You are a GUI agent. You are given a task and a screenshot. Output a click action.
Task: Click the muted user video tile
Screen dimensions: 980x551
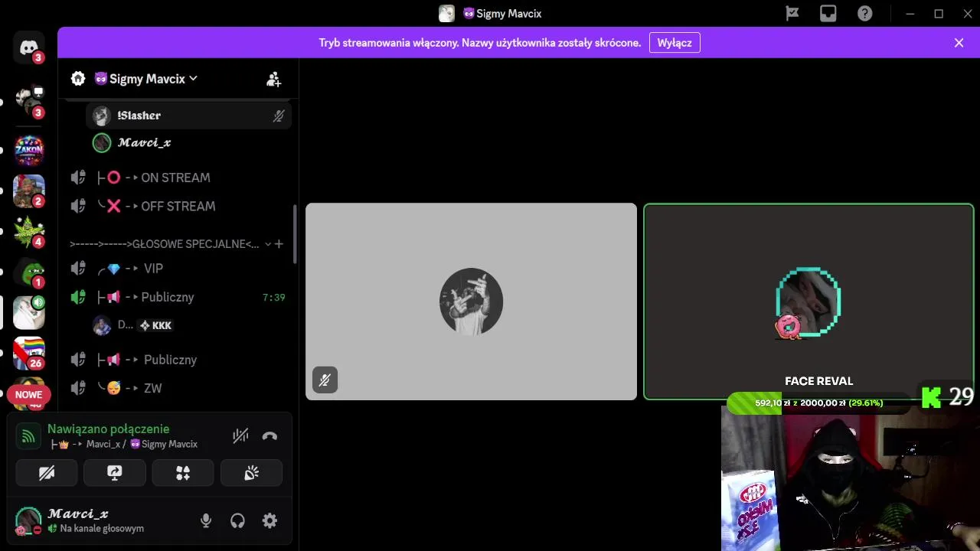tap(471, 302)
